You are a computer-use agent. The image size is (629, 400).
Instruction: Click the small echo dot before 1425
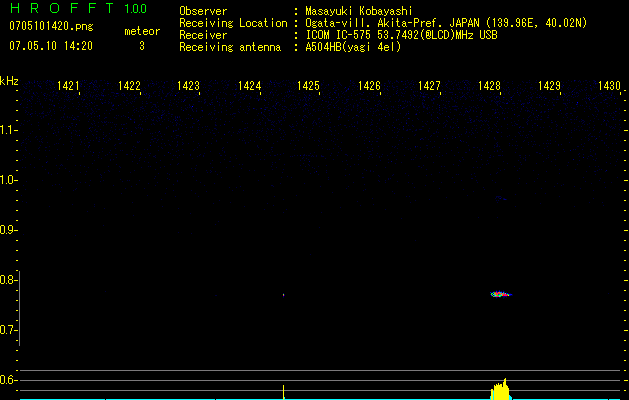tap(284, 295)
